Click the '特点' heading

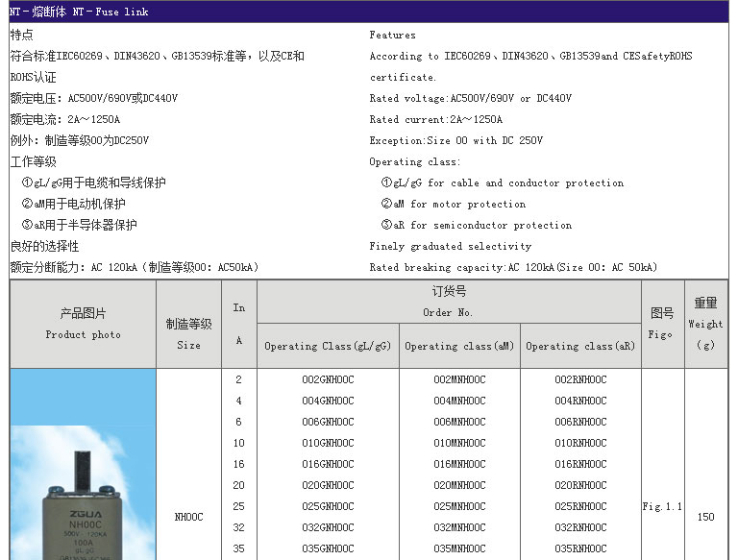coord(22,36)
